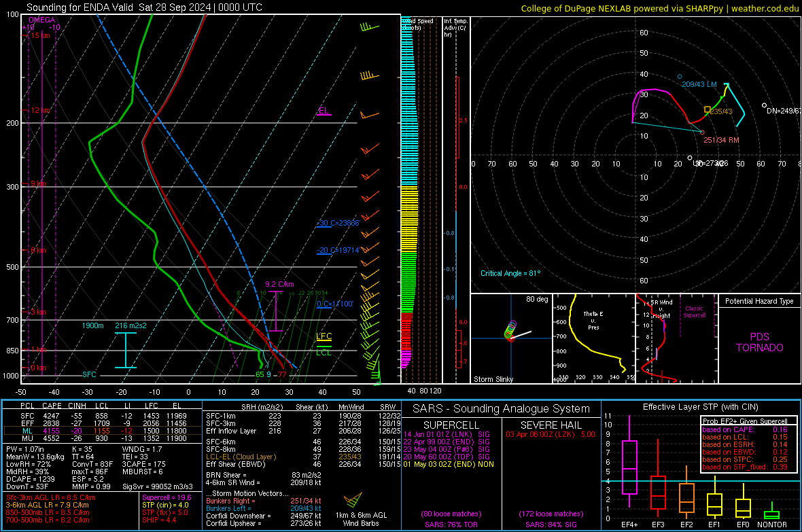Click the 0 C=11100' height label

click(335, 304)
